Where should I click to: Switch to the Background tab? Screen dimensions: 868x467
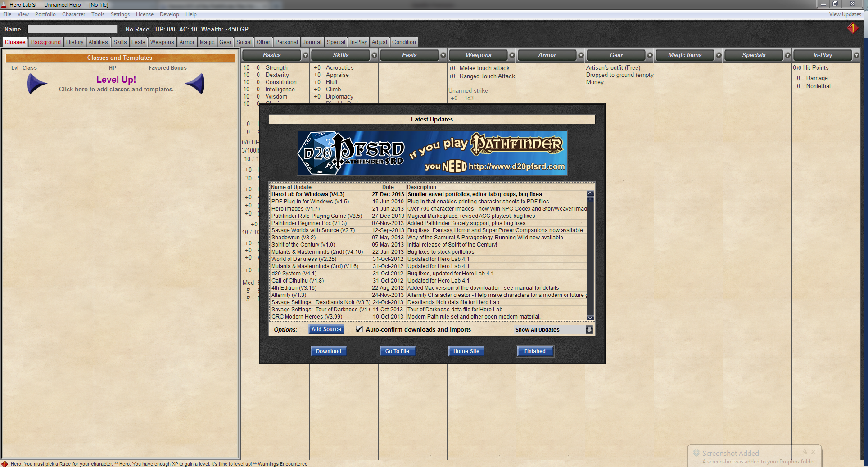(46, 42)
